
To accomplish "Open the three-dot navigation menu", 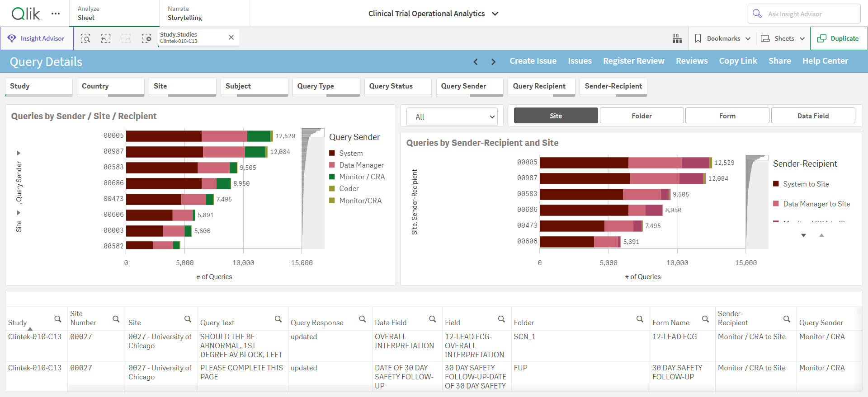I will pyautogui.click(x=56, y=14).
